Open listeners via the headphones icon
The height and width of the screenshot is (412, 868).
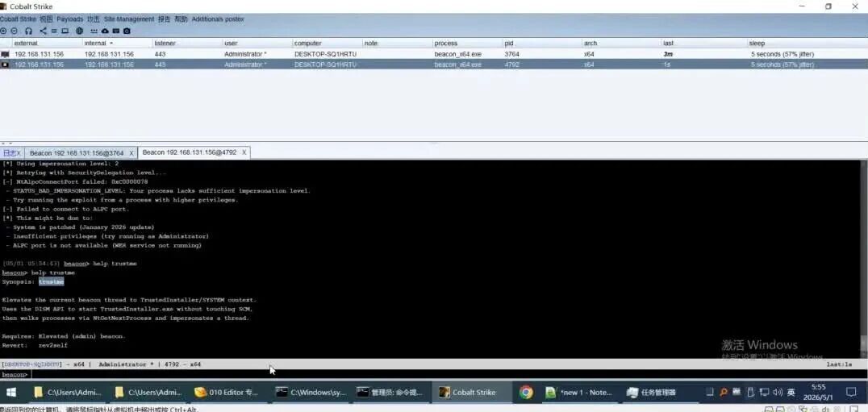tap(29, 31)
